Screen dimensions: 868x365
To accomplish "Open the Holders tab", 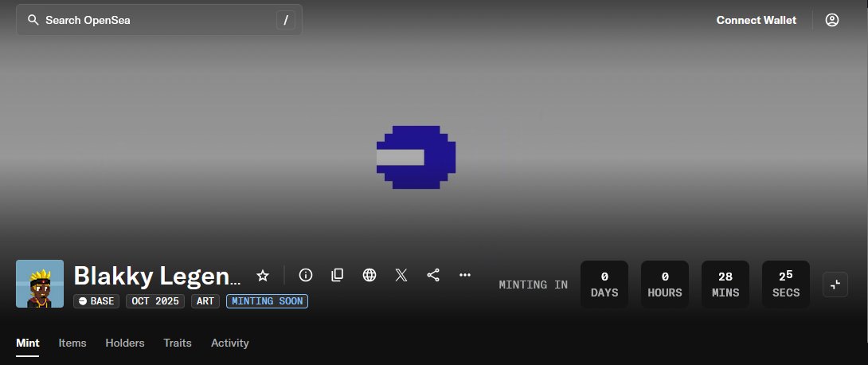I will coord(125,343).
